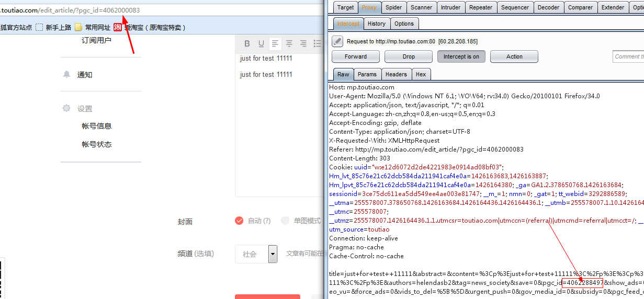
Task: Click pgc_id value 4062288497 in request body
Action: pyautogui.click(x=585, y=283)
